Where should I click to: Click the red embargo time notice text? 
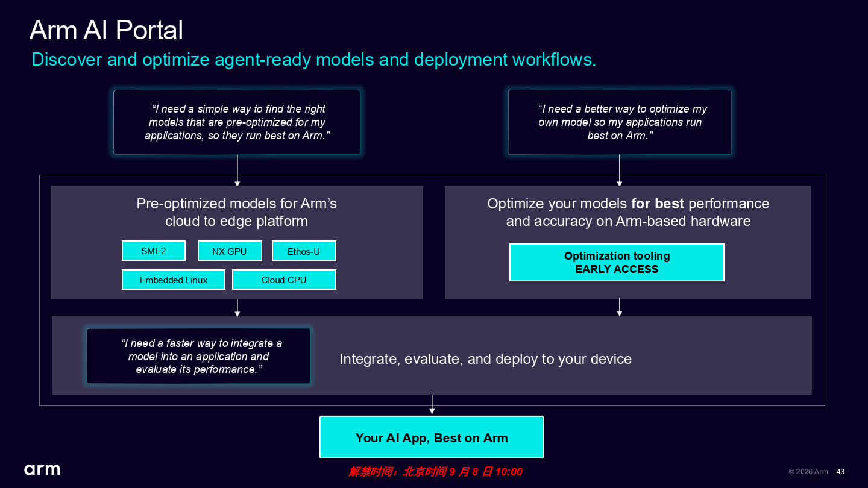[x=435, y=471]
